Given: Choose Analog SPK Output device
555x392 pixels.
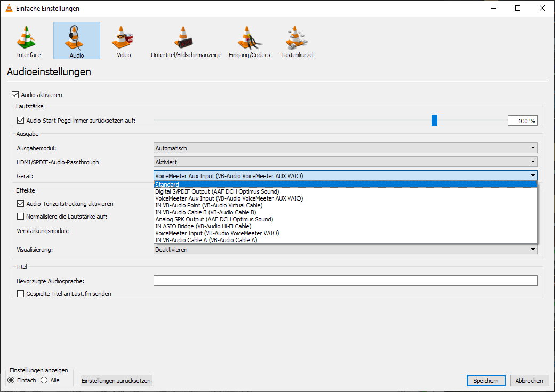Looking at the screenshot, I should tap(346, 219).
